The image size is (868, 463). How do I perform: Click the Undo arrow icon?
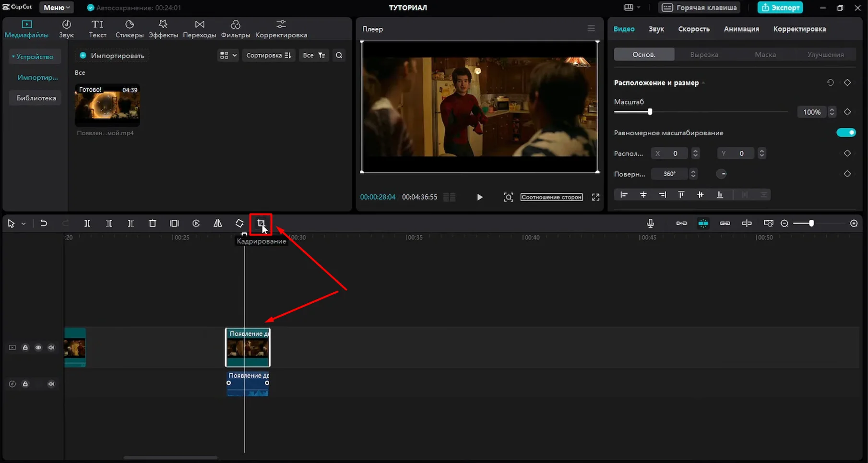point(44,224)
